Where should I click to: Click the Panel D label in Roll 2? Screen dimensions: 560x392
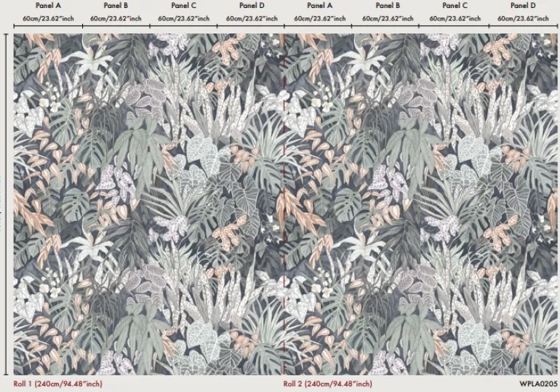(x=523, y=6)
